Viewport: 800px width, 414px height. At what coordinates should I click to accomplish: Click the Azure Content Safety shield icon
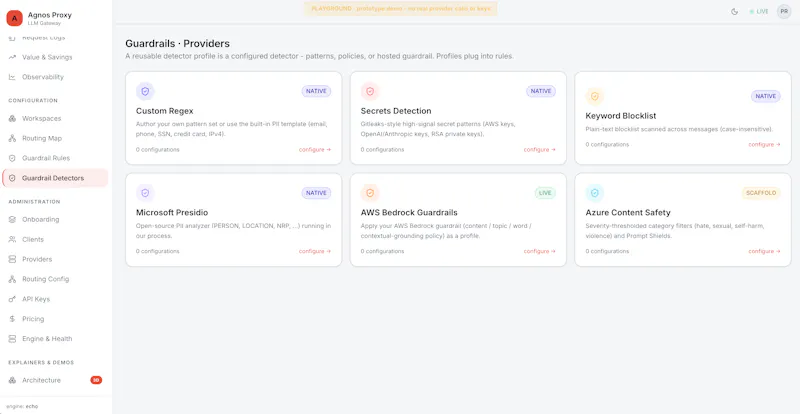point(595,193)
